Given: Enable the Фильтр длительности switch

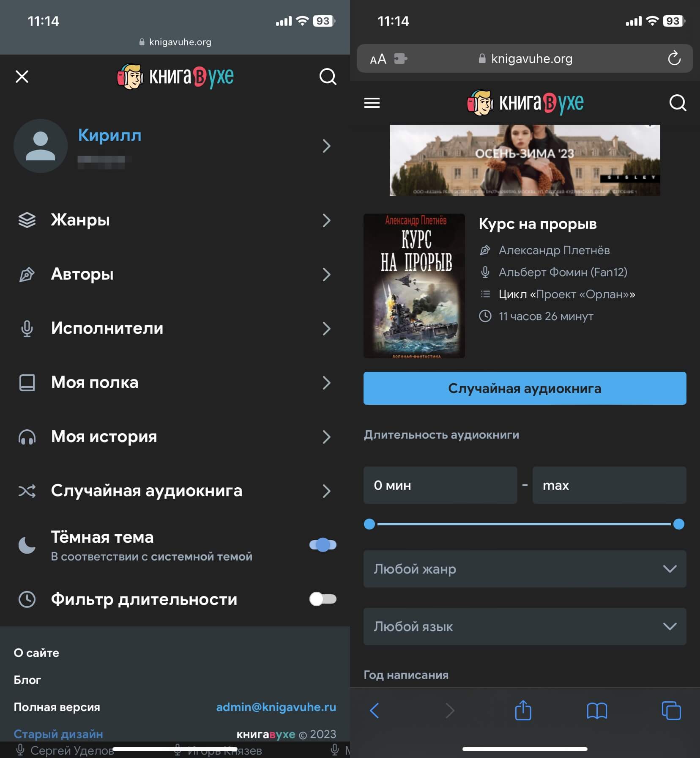Looking at the screenshot, I should coord(323,599).
